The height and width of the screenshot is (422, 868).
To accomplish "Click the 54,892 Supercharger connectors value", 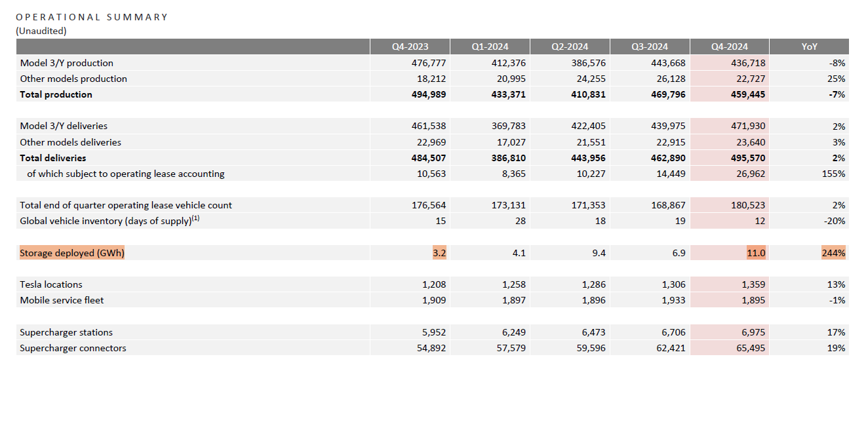I will pyautogui.click(x=431, y=348).
